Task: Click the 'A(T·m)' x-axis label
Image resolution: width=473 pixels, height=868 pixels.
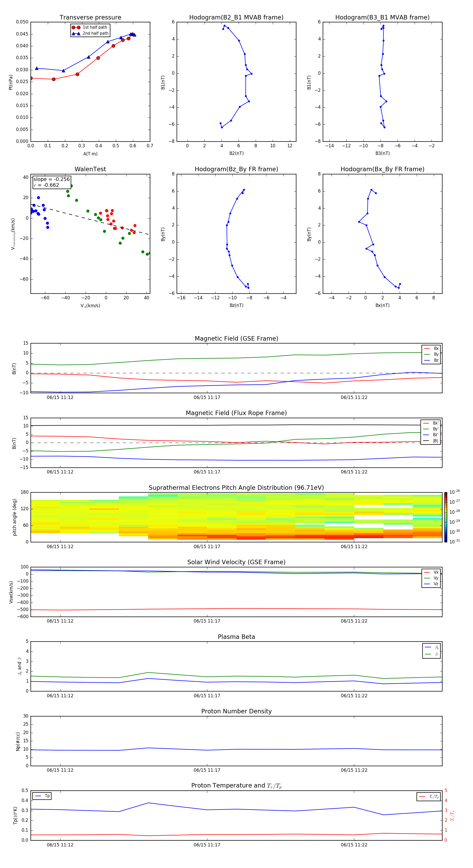Action: (90, 154)
